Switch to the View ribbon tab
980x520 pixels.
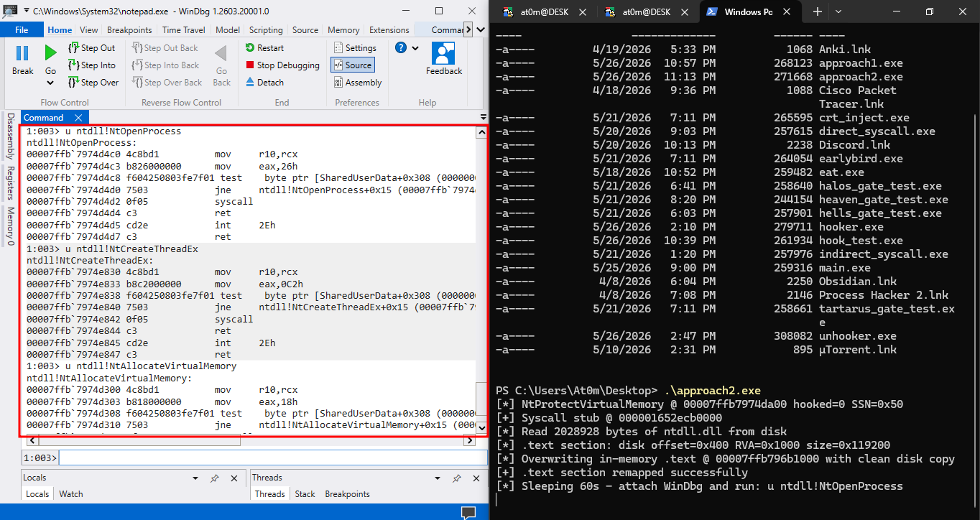click(x=89, y=30)
